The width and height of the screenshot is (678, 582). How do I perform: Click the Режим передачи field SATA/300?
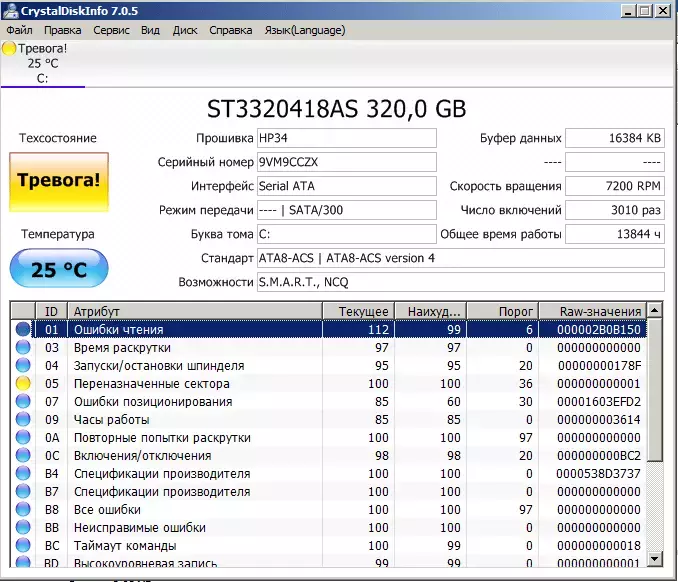click(x=347, y=210)
